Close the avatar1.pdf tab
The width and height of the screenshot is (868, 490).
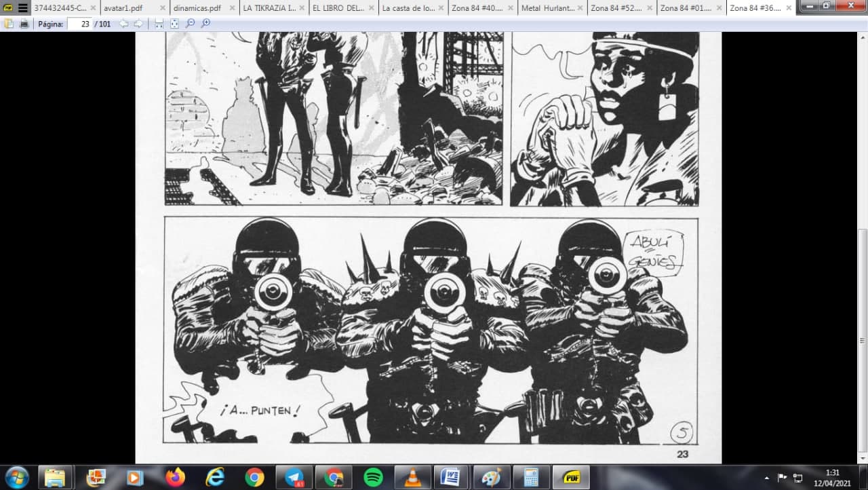(x=163, y=9)
